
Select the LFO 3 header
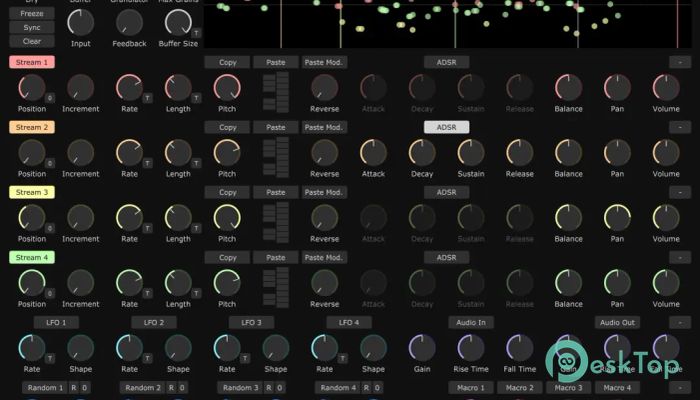pos(251,322)
